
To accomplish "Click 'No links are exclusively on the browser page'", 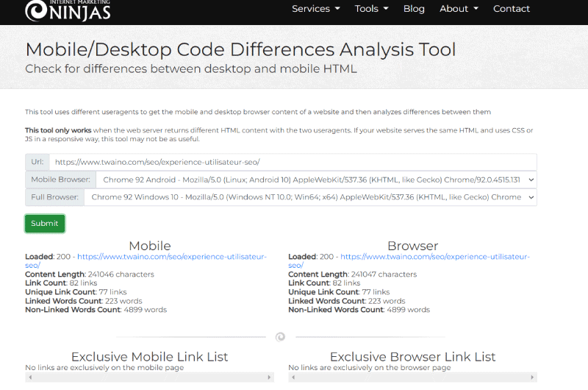I will 370,367.
